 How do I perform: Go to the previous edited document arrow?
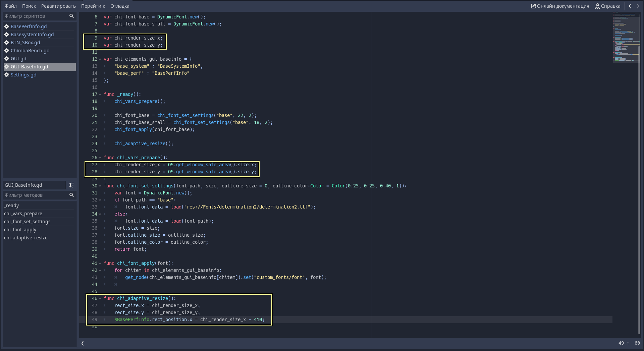coord(630,6)
